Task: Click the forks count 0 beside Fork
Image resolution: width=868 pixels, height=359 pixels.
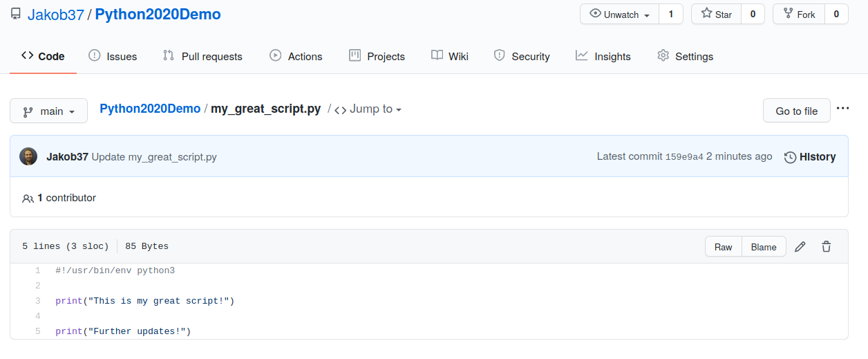Action: click(x=836, y=14)
